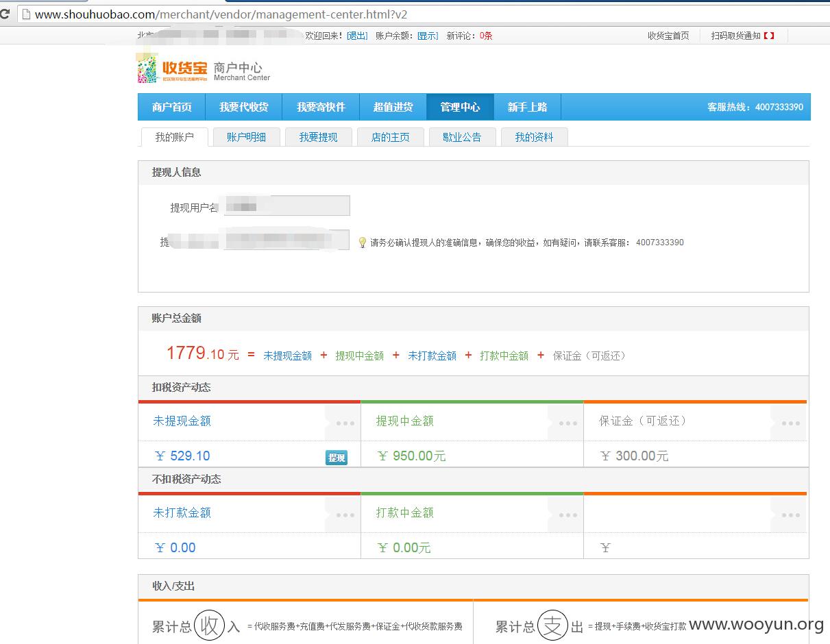This screenshot has height=644, width=830.
Task: Click the 提现 button beside ￥529.10
Action: pyautogui.click(x=337, y=458)
